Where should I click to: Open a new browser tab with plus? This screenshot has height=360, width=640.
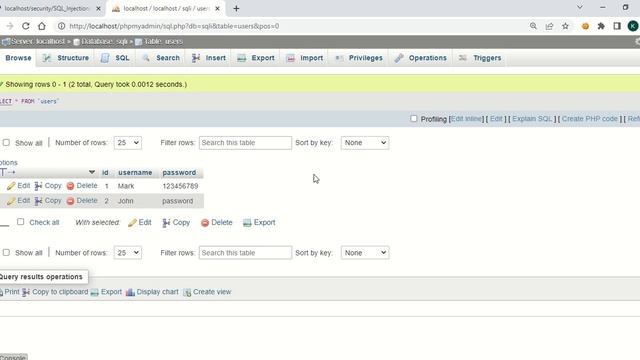pyautogui.click(x=236, y=9)
